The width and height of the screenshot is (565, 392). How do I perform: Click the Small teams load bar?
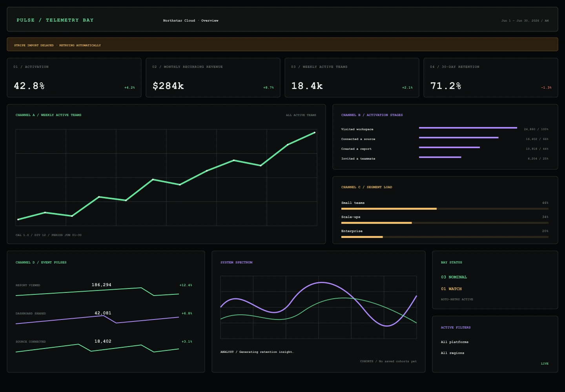445,209
